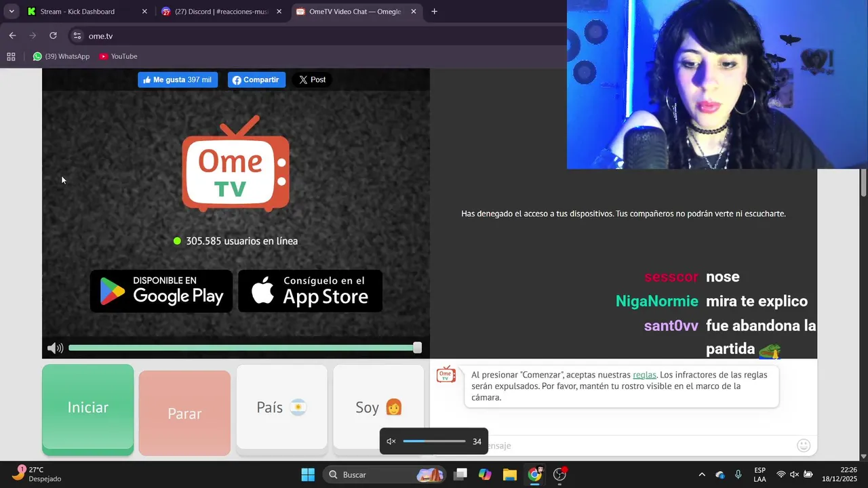Click the OmeTV logo in video area
The width and height of the screenshot is (868, 488).
click(235, 164)
